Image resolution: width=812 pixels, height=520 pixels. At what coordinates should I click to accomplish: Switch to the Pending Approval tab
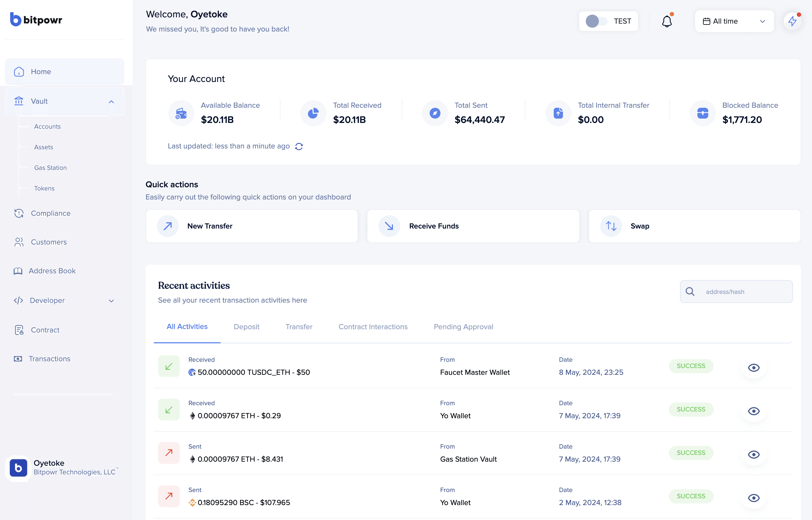[x=463, y=326]
